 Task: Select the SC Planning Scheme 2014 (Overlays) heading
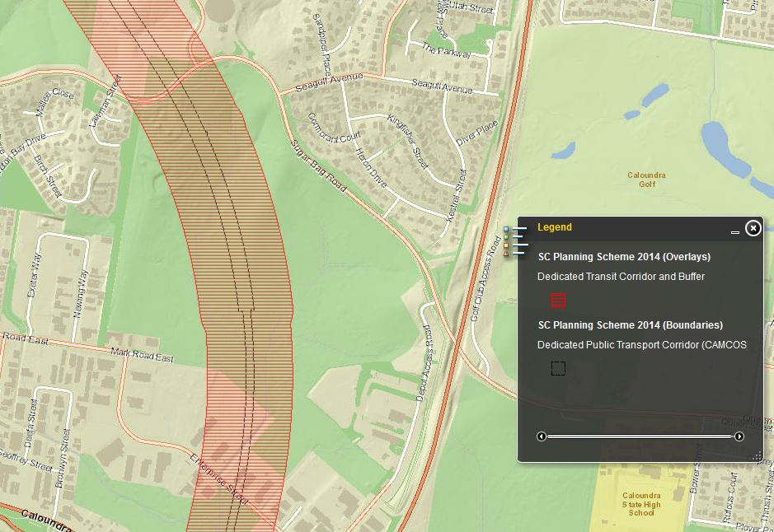click(x=624, y=257)
